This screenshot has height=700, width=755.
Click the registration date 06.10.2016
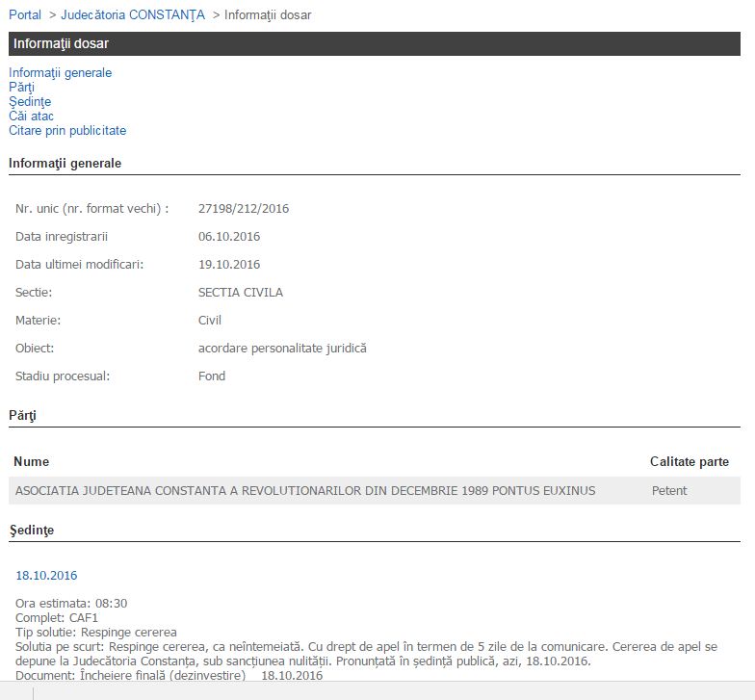(229, 236)
